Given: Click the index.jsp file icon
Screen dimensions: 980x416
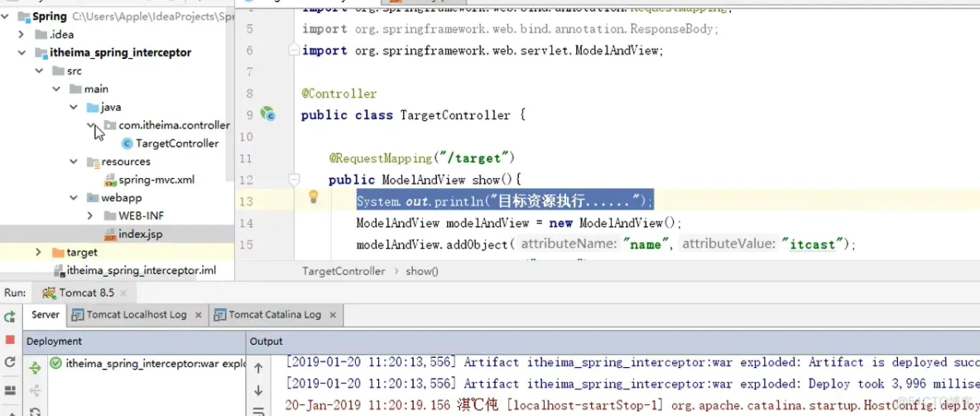Looking at the screenshot, I should tap(110, 235).
